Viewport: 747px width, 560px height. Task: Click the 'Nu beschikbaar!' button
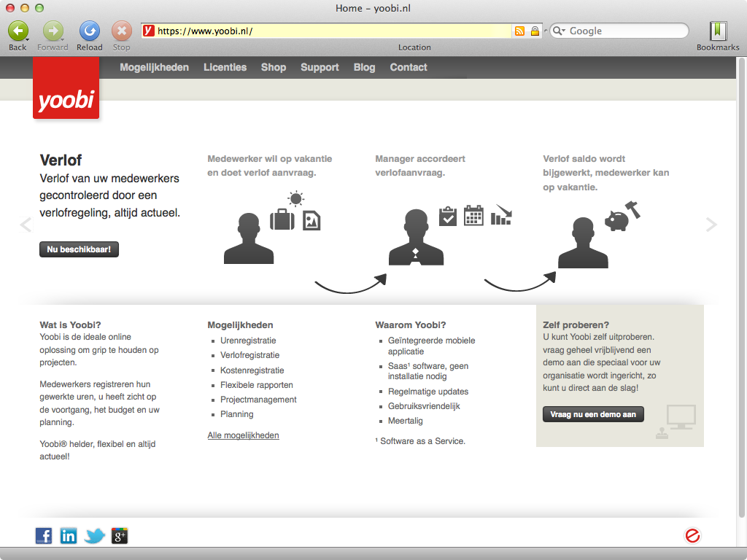[79, 249]
